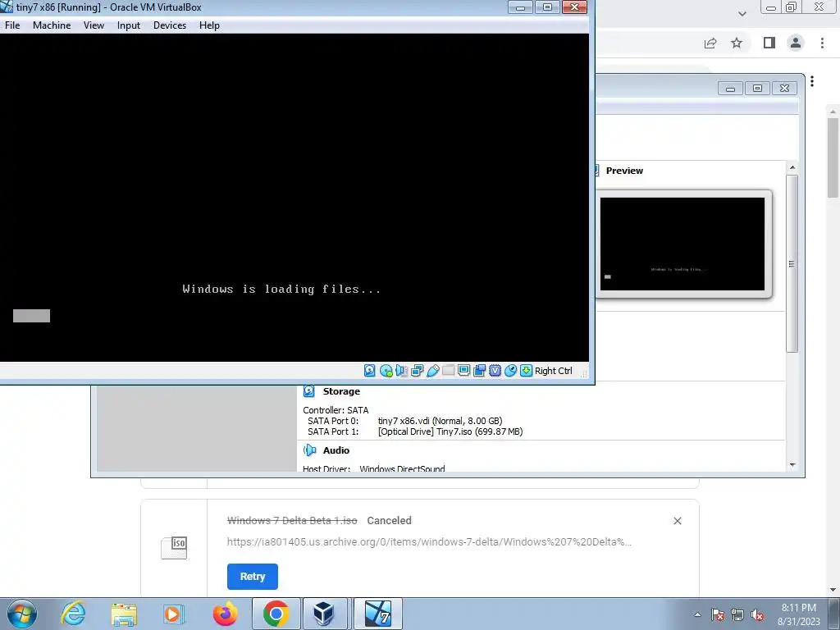Viewport: 840px width, 630px height.
Task: Open Windows Explorer from the taskbar
Action: pos(124,614)
